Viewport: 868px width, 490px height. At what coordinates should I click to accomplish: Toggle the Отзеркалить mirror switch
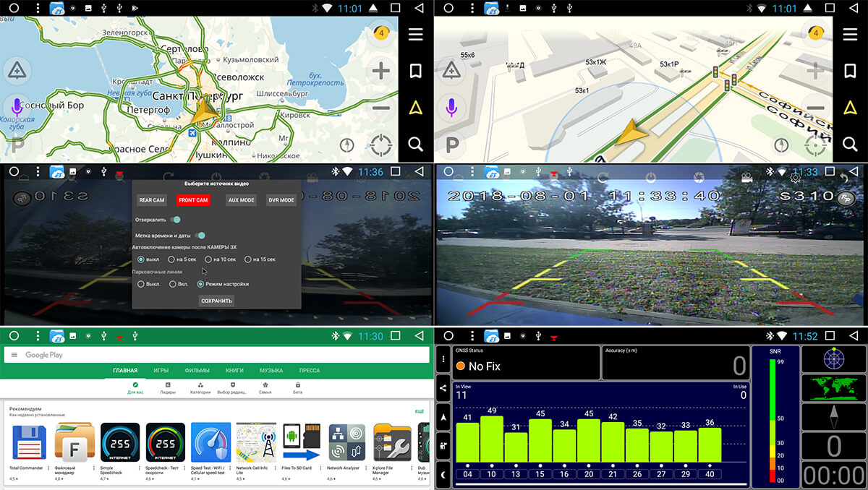click(175, 219)
